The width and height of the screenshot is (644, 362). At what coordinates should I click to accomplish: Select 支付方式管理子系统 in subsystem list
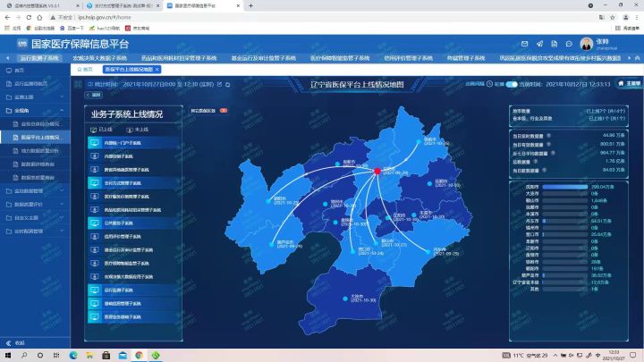point(134,183)
